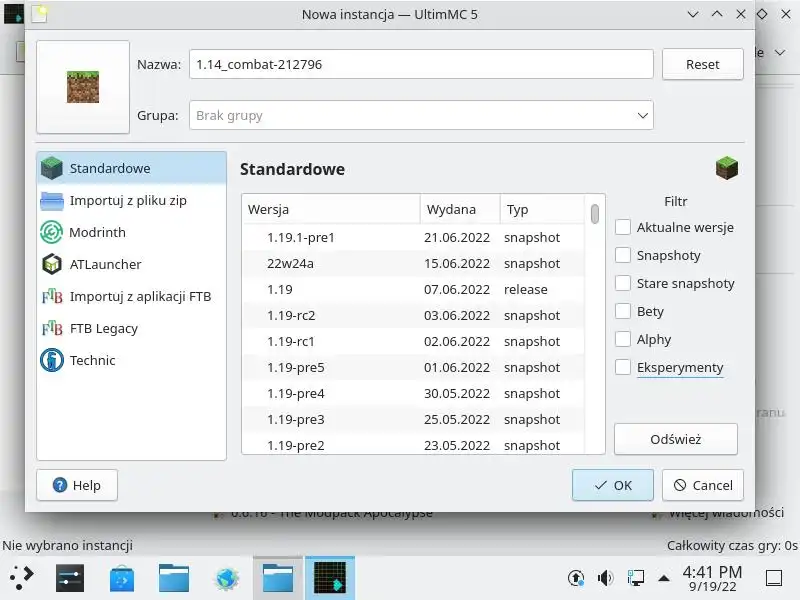
Task: Click the KDE application launcher icon
Action: [21, 578]
